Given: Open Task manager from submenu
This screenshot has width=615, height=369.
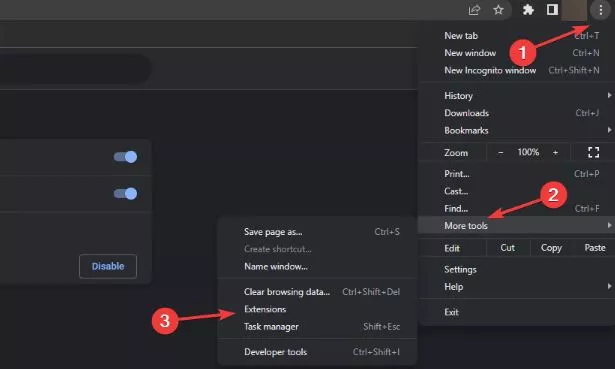Looking at the screenshot, I should coord(317,326).
